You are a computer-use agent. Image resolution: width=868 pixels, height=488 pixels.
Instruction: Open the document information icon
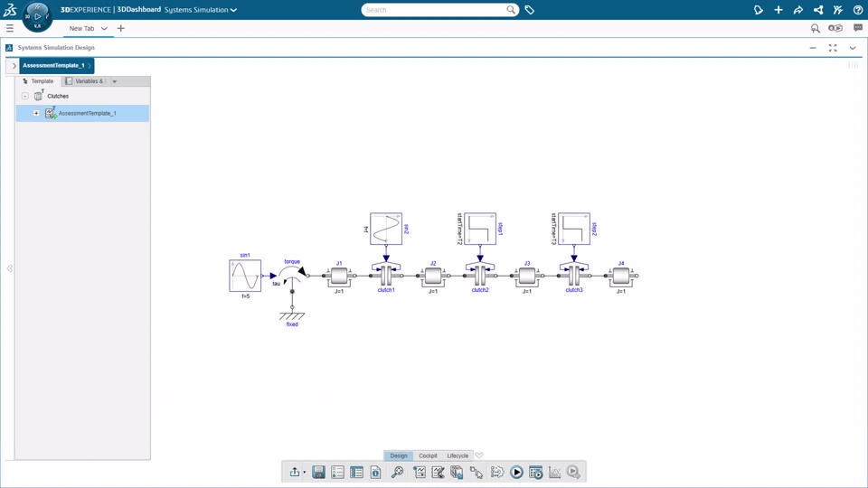(x=375, y=472)
